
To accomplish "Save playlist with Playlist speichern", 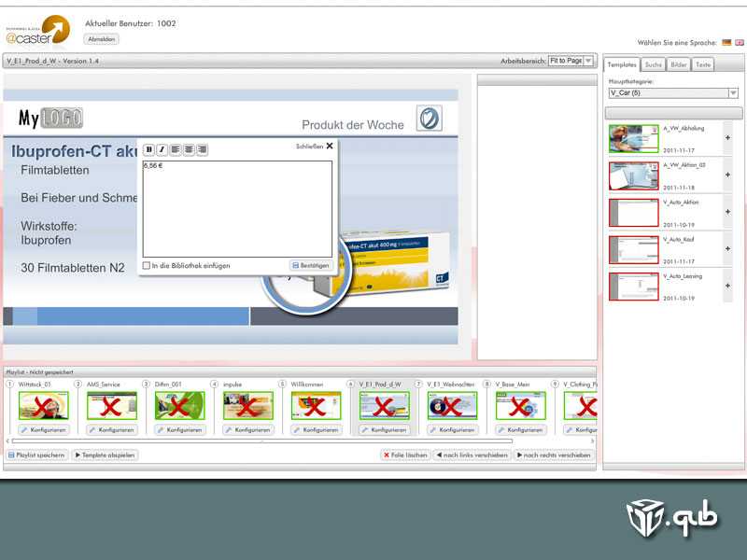I will click(x=36, y=455).
